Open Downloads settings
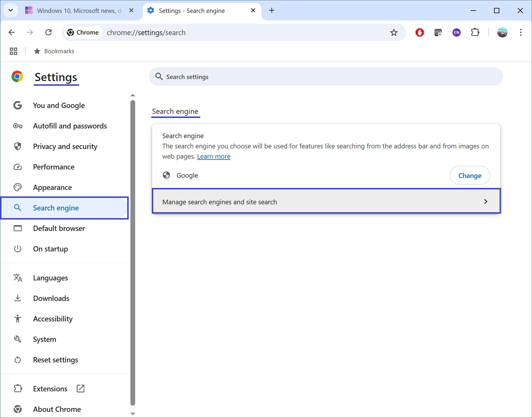 pos(64,298)
